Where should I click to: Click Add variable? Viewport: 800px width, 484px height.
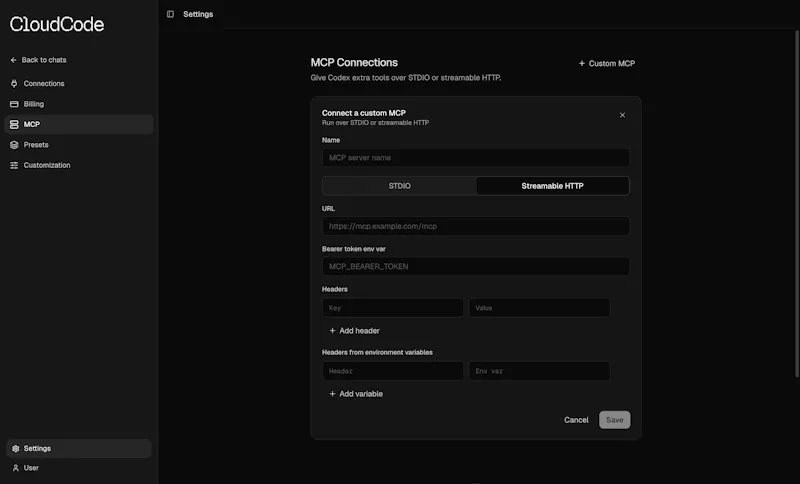pyautogui.click(x=356, y=394)
